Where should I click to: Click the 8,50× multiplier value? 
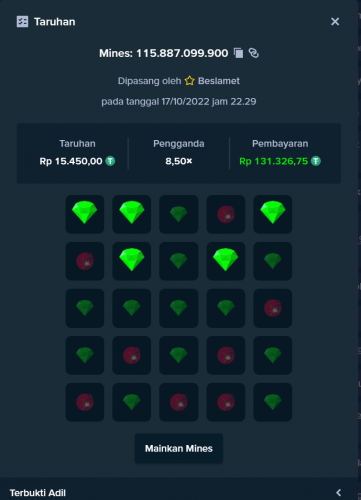point(179,161)
